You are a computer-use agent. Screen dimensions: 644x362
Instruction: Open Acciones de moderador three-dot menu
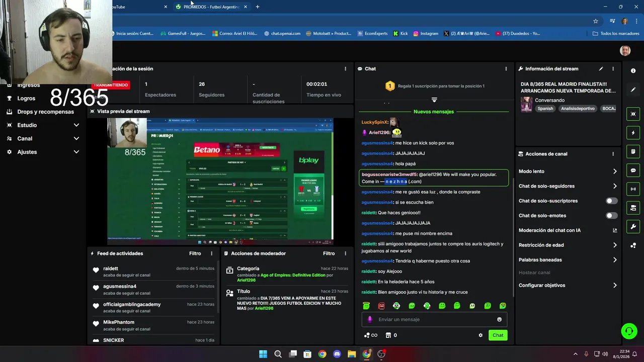(345, 254)
